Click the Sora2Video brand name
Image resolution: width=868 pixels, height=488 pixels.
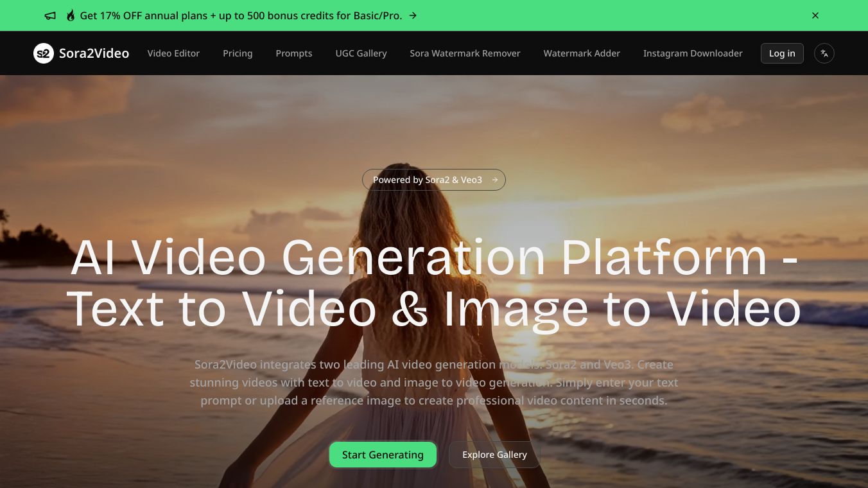[94, 53]
